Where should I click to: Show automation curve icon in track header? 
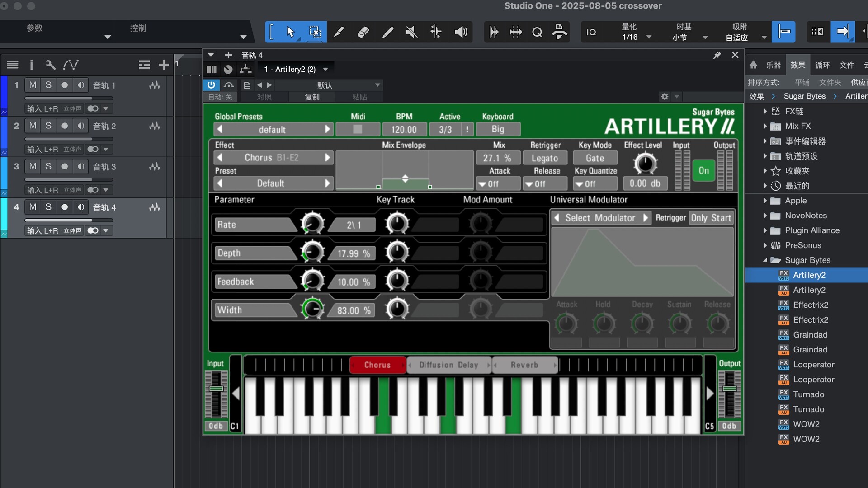(71, 65)
